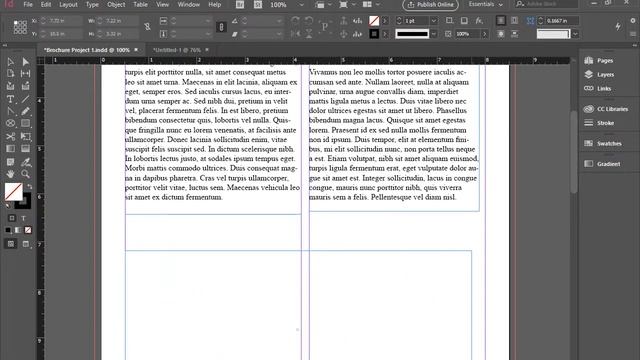Select the Ellipse Frame tool
640x360 pixels.
10,123
